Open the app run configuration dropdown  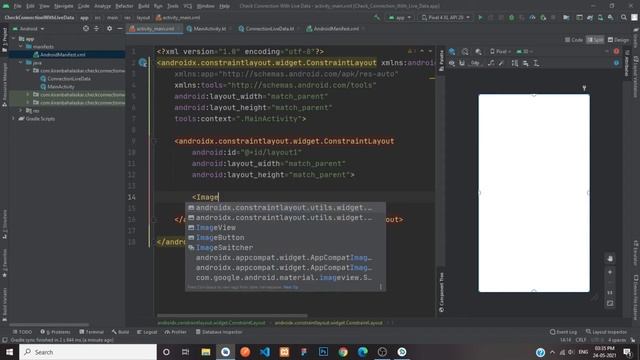click(x=400, y=18)
